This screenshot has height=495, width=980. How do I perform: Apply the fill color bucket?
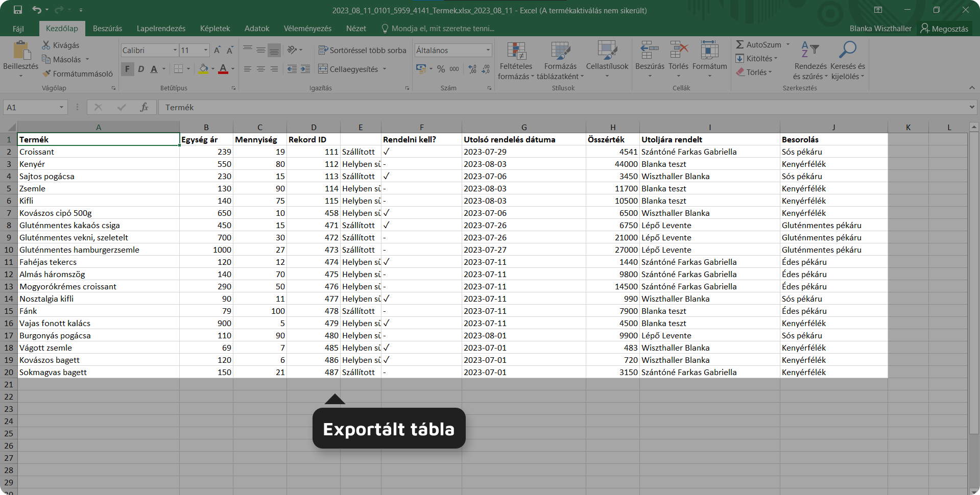tap(203, 69)
